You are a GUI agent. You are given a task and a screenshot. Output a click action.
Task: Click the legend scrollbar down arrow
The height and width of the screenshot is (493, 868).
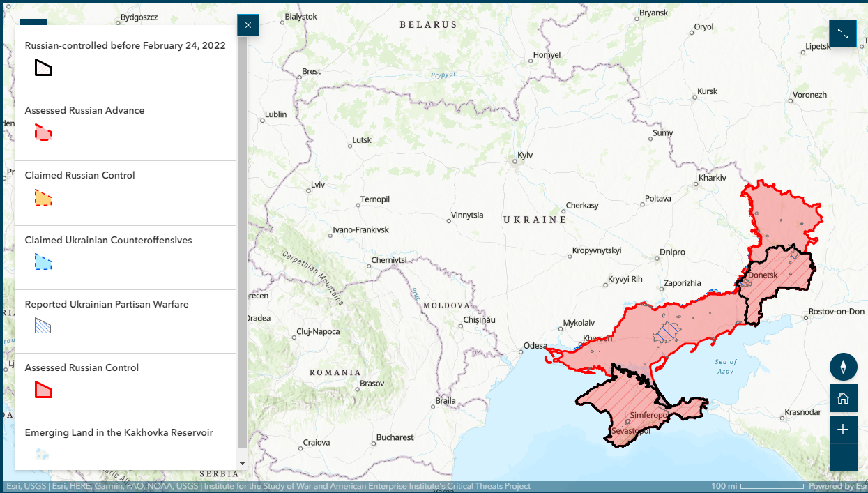click(242, 464)
